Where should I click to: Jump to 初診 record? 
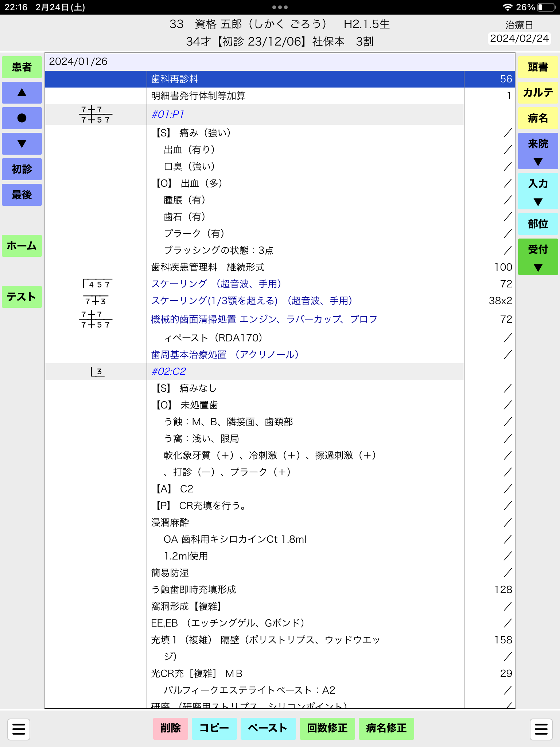click(22, 169)
